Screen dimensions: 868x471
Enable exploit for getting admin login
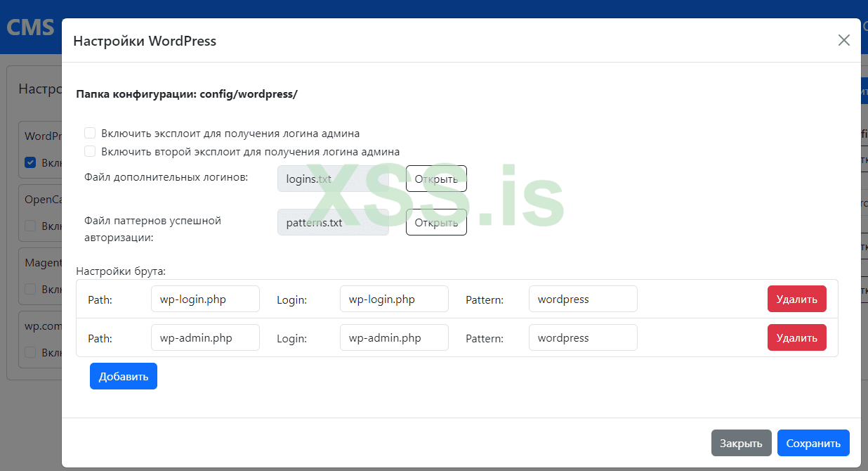click(x=90, y=133)
